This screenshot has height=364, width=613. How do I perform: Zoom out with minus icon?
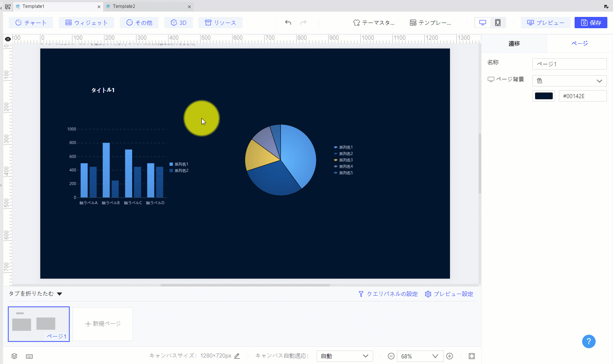(x=391, y=356)
